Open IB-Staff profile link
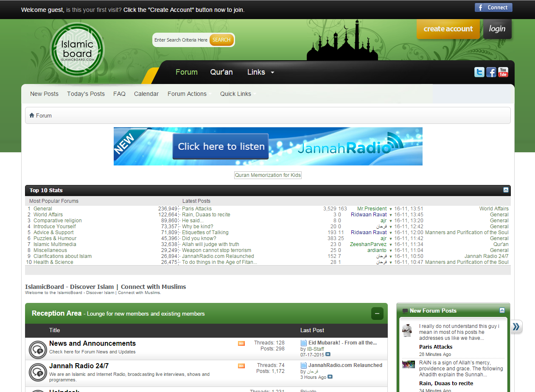This screenshot has height=392, width=535. pos(316,349)
